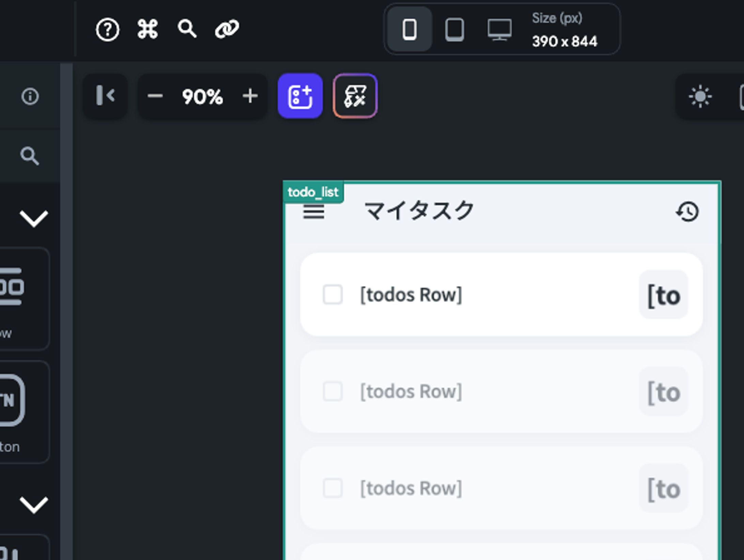Image resolution: width=744 pixels, height=560 pixels.
Task: Select the mobile phone canvas size
Action: (409, 29)
